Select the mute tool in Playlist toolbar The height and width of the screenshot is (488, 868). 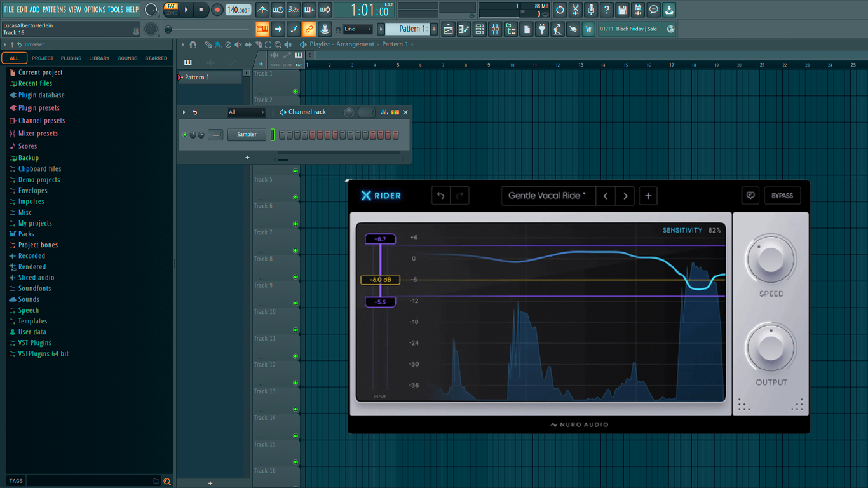[238, 44]
